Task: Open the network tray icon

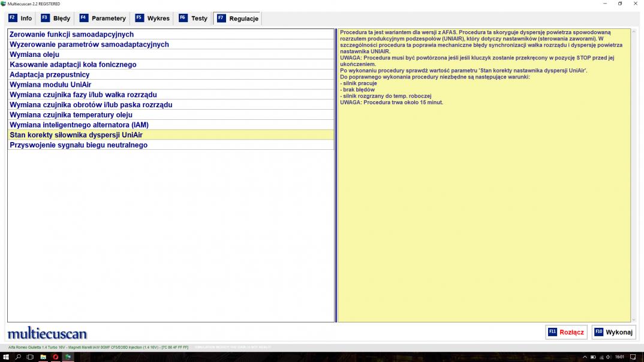Action: coord(601,357)
